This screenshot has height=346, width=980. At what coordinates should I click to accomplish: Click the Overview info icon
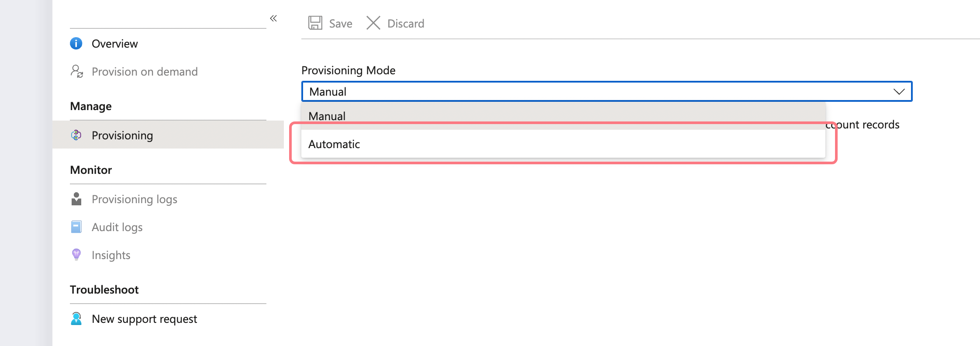point(76,44)
